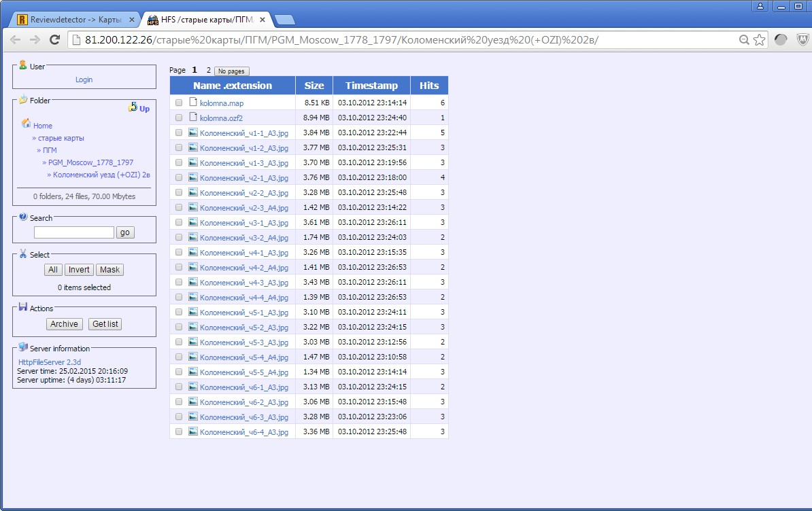Bookmark page with the star icon

point(760,40)
